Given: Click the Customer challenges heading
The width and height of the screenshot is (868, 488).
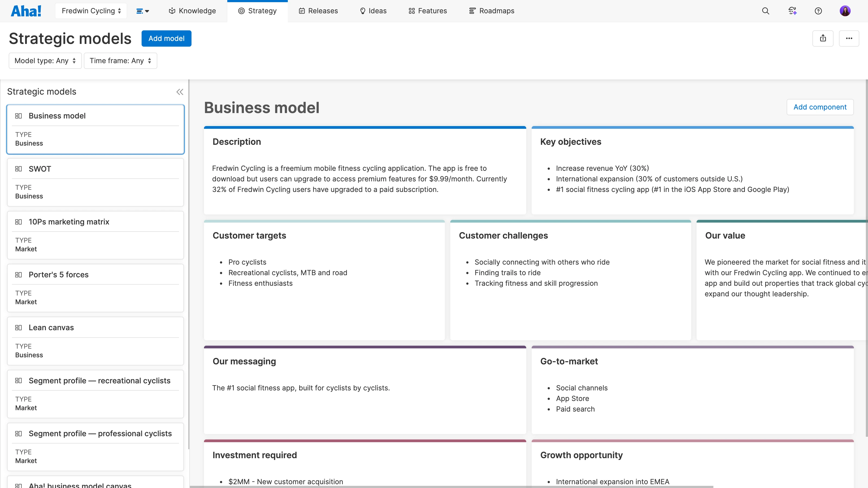Looking at the screenshot, I should (x=503, y=236).
